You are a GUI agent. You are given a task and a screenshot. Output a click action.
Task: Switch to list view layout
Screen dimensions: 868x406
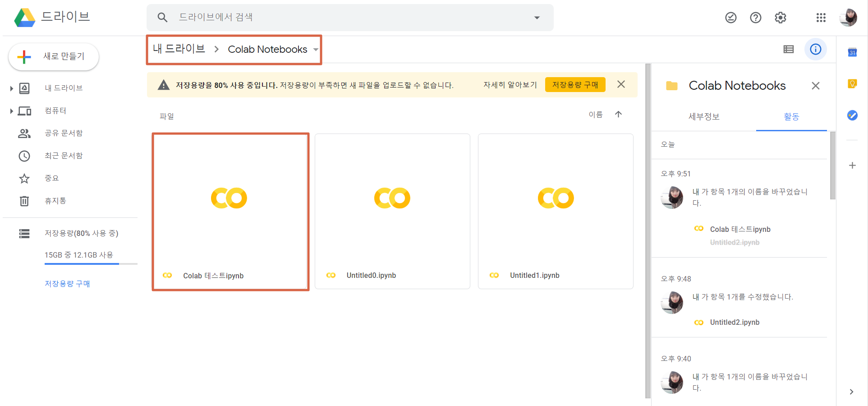(789, 49)
